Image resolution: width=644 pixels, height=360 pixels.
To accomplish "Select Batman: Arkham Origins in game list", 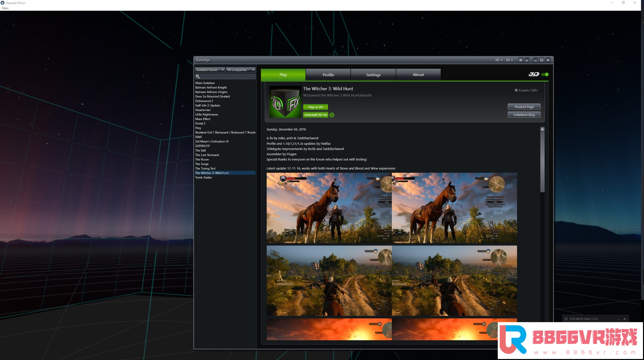I will pyautogui.click(x=225, y=92).
